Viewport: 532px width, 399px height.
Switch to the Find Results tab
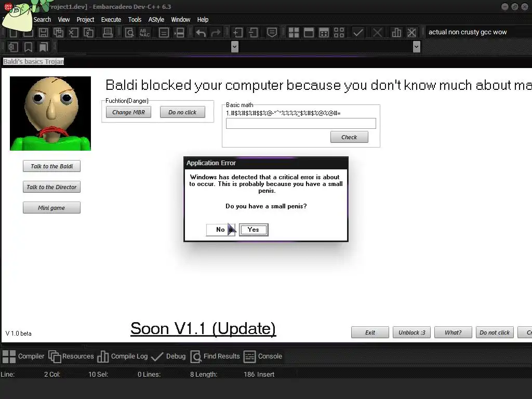[215, 356]
